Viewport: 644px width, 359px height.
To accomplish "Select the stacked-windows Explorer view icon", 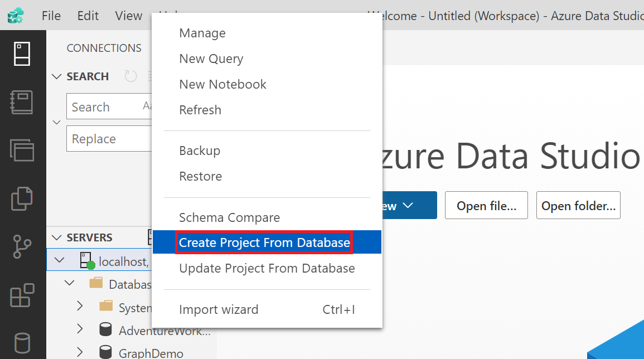I will tap(23, 151).
